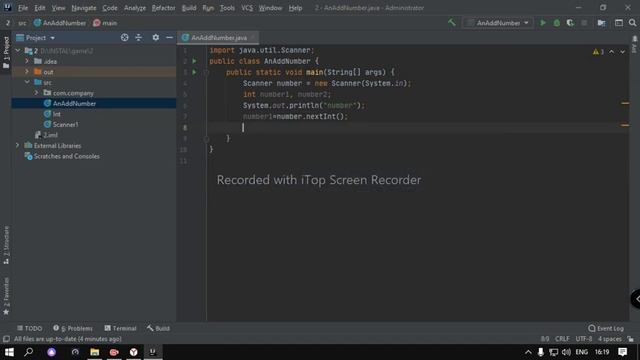640x360 pixels.
Task: Click run gutter arrow beside class AnAddNumber
Action: 194,61
